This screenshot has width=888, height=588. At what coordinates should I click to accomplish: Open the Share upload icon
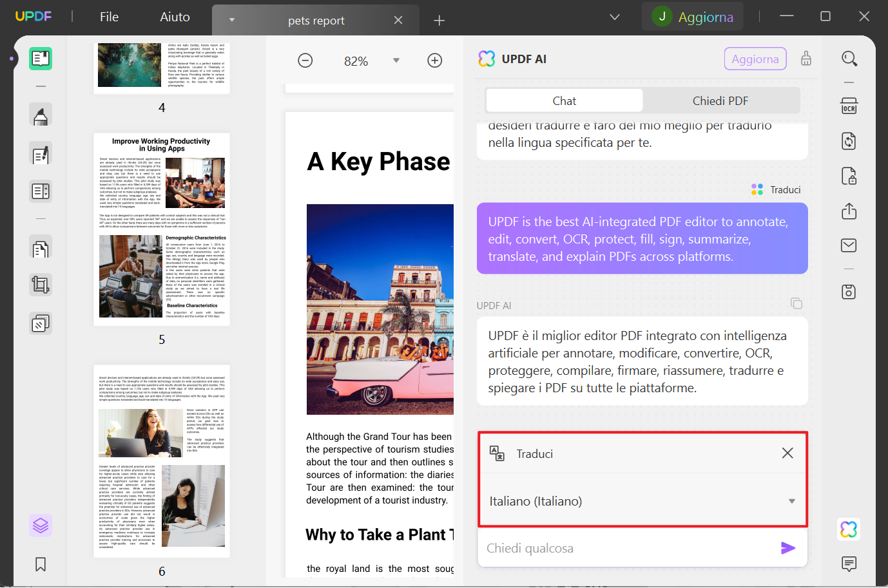849,211
